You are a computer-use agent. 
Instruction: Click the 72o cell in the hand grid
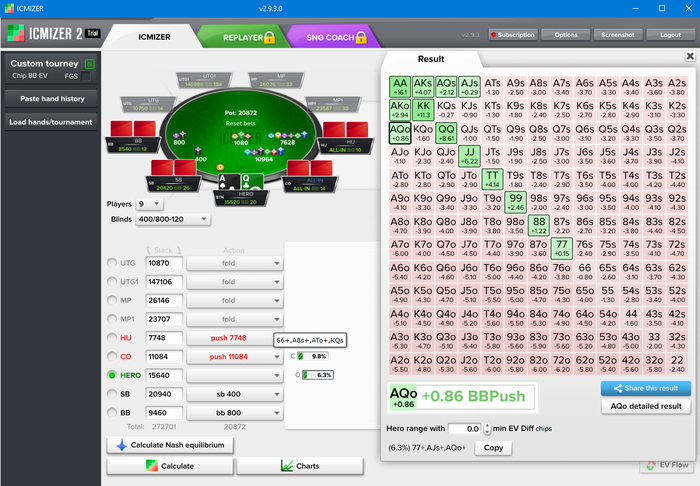coord(562,364)
